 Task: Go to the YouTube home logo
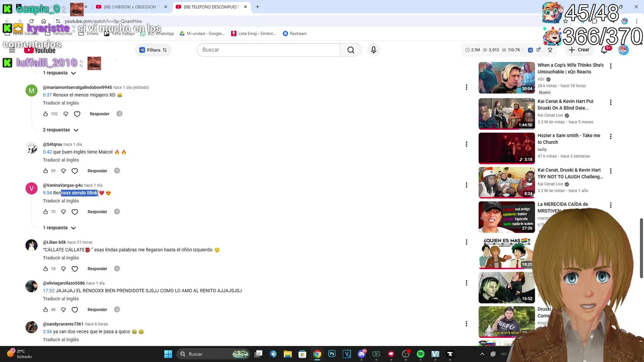coord(39,50)
